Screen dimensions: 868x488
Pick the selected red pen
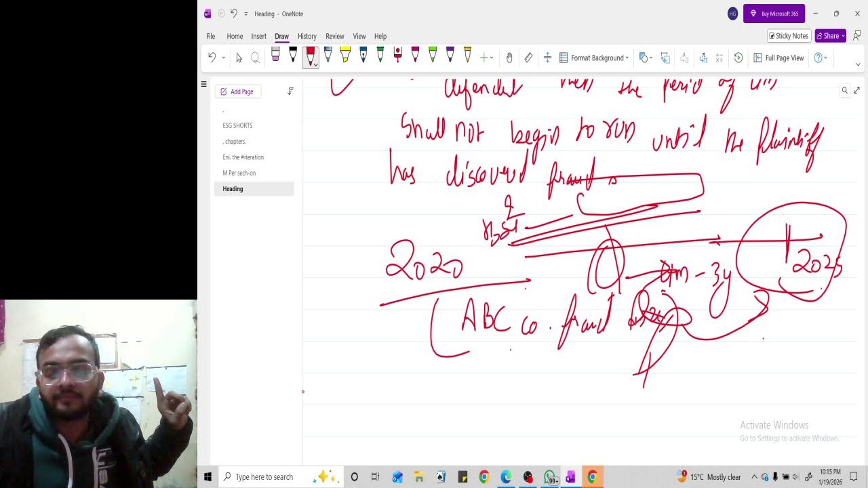tap(310, 56)
